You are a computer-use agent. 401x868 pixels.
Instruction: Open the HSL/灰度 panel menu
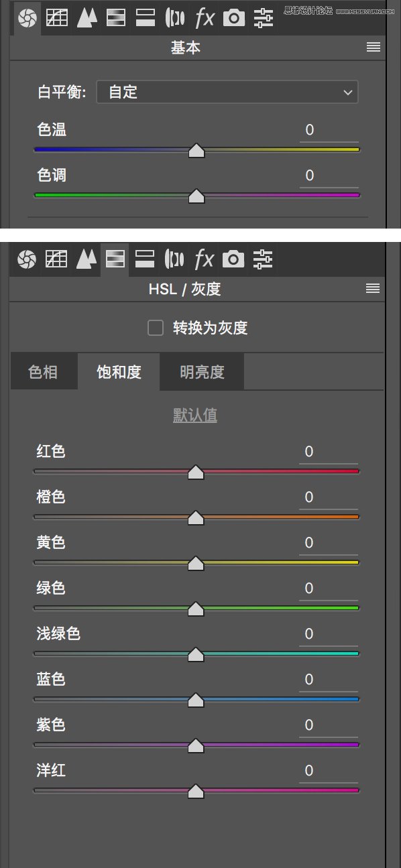[x=372, y=288]
